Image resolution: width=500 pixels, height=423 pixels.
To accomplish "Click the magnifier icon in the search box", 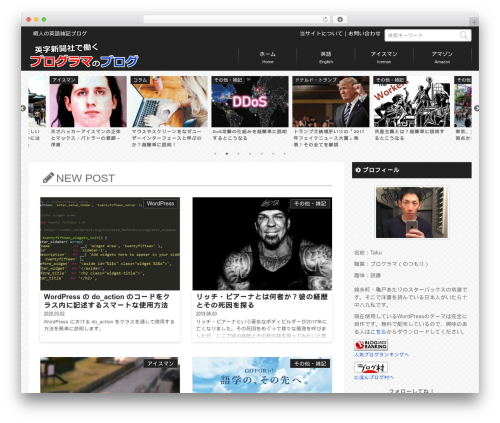I will (x=463, y=35).
